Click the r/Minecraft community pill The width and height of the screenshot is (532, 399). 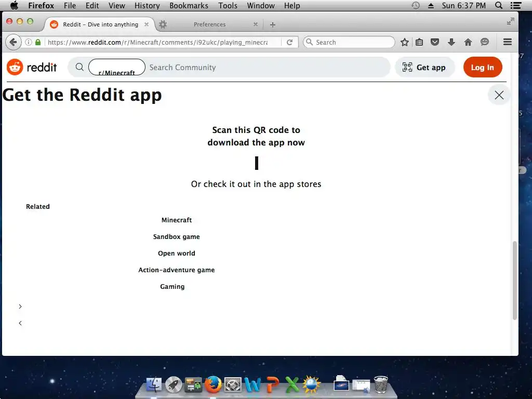[117, 67]
